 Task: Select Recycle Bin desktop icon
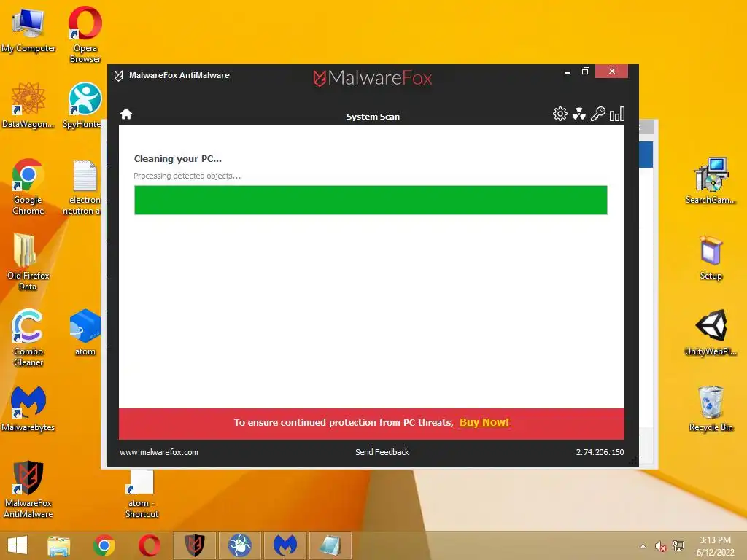[711, 408]
